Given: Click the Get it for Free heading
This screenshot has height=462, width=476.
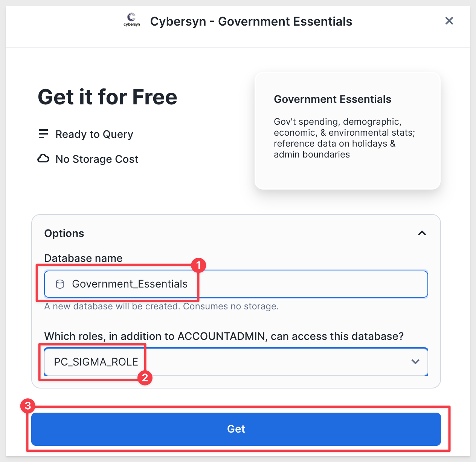Looking at the screenshot, I should click(x=107, y=97).
